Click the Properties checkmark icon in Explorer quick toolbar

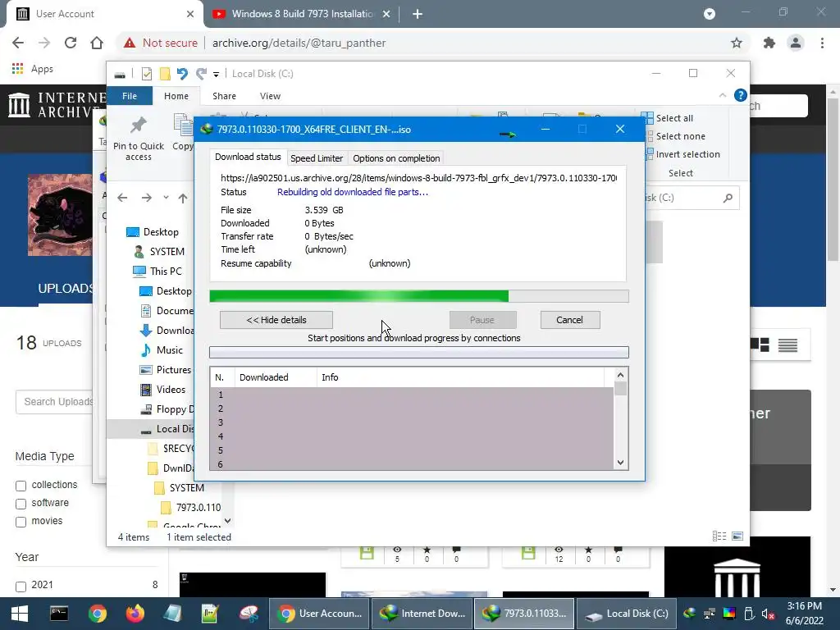tap(146, 74)
